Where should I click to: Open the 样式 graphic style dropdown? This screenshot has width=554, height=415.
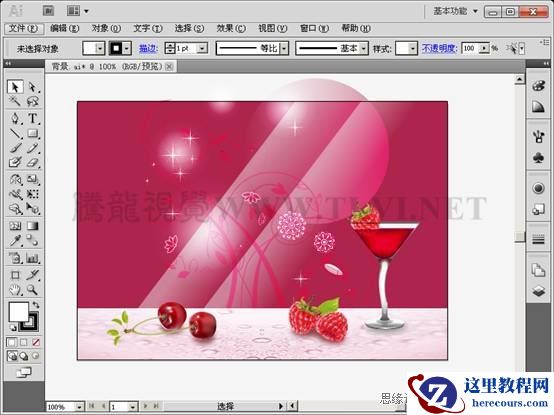pos(413,48)
